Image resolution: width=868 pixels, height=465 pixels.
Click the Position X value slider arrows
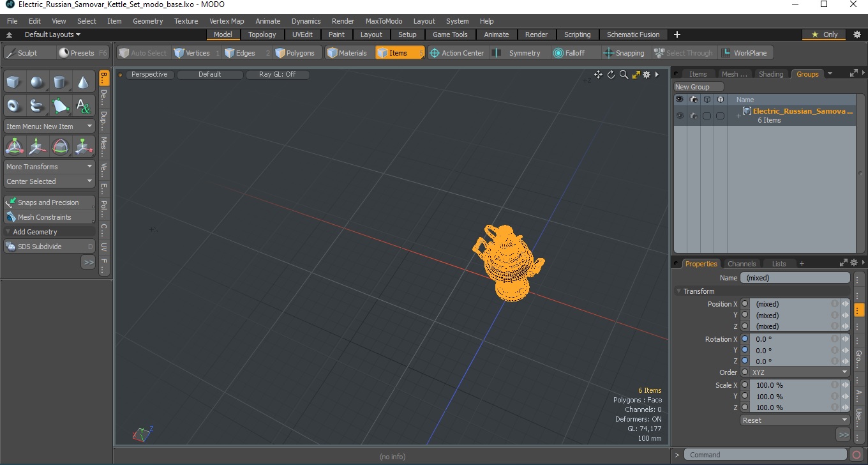click(845, 304)
